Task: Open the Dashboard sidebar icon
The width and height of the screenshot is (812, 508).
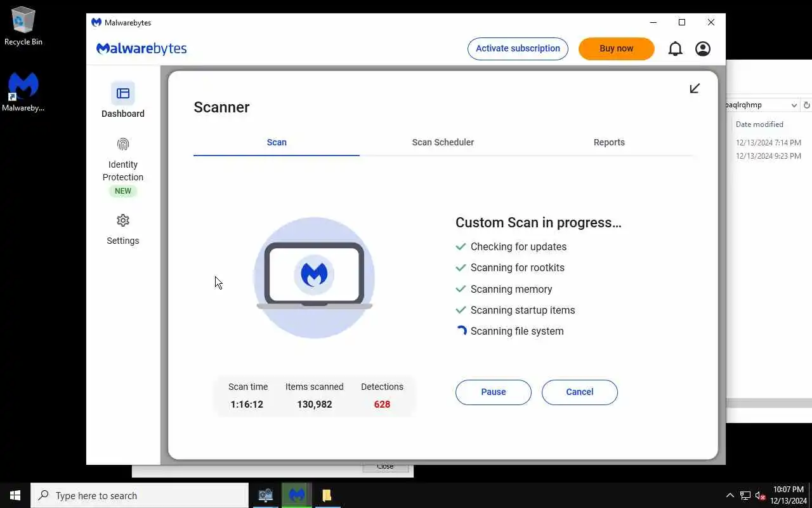Action: [x=123, y=93]
